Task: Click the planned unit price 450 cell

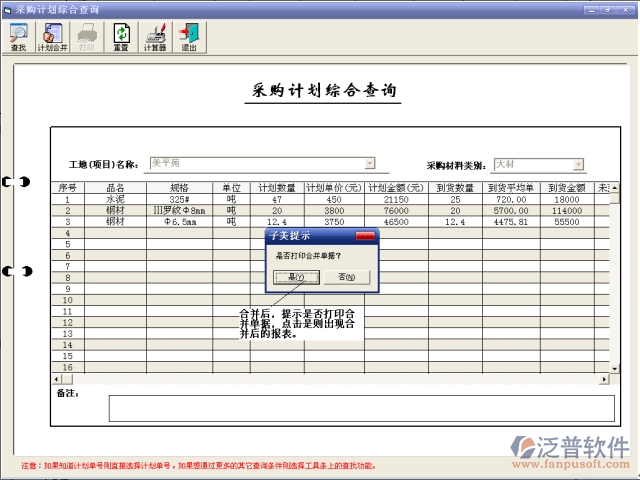Action: (334, 199)
